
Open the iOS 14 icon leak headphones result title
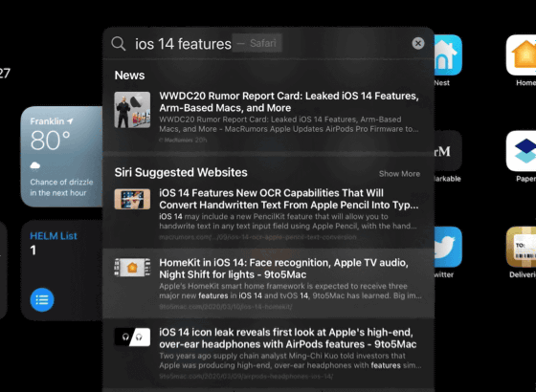pyautogui.click(x=288, y=338)
